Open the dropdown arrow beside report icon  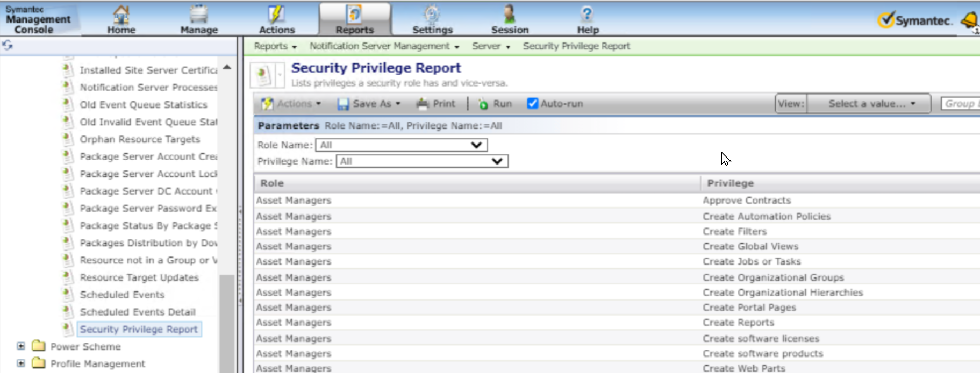[280, 75]
